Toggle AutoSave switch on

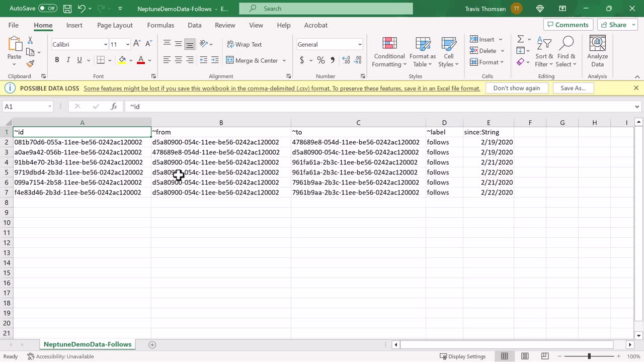(48, 9)
